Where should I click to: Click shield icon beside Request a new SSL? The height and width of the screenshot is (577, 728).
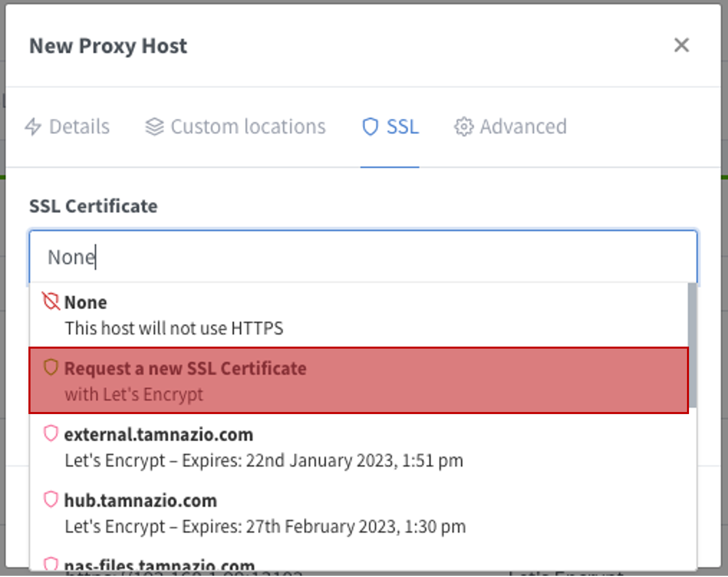click(51, 367)
